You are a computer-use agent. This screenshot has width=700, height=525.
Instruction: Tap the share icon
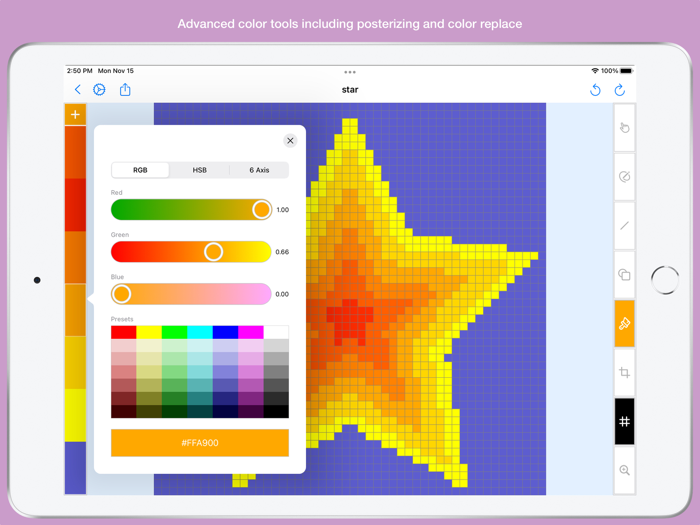pyautogui.click(x=125, y=89)
